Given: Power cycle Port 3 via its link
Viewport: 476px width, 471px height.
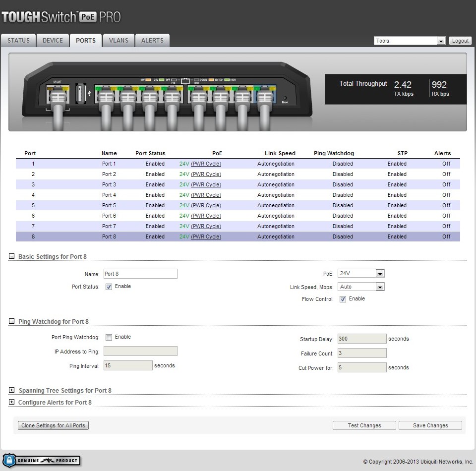Looking at the screenshot, I should click(206, 184).
